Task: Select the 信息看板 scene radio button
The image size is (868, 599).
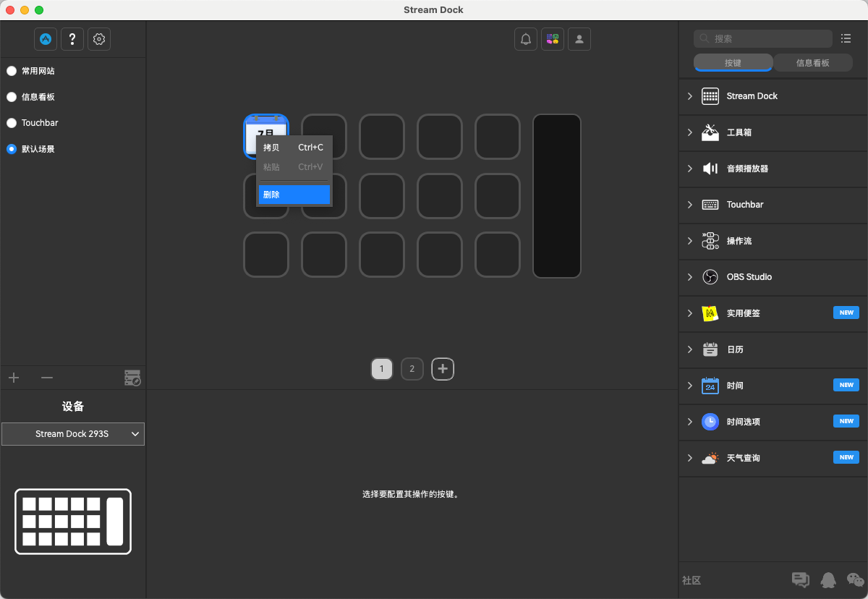Action: 12,97
